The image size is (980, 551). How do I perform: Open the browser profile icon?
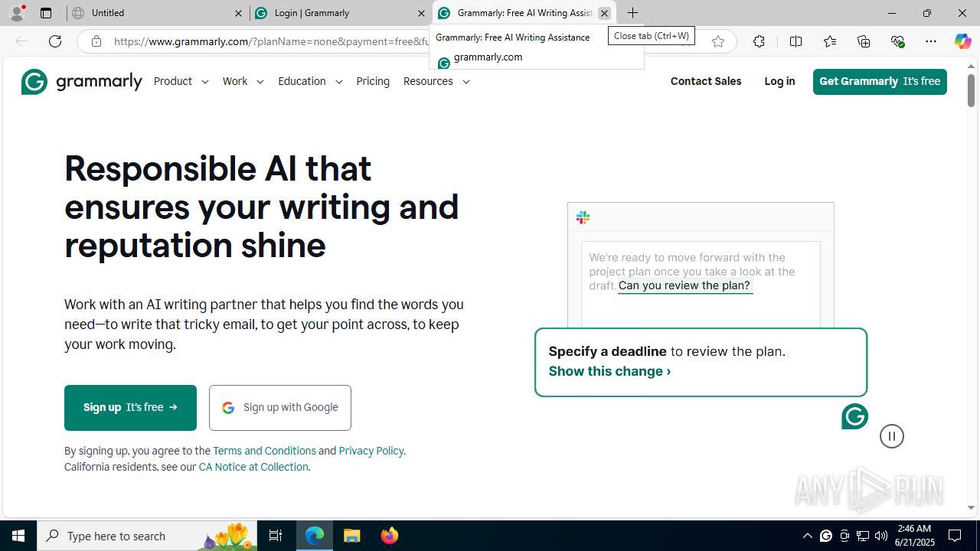tap(17, 13)
